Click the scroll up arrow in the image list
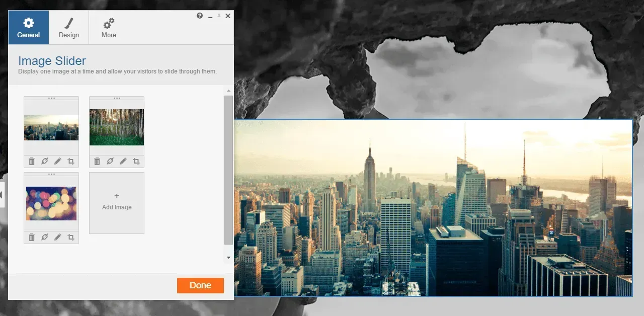The width and height of the screenshot is (644, 316). pos(228,91)
